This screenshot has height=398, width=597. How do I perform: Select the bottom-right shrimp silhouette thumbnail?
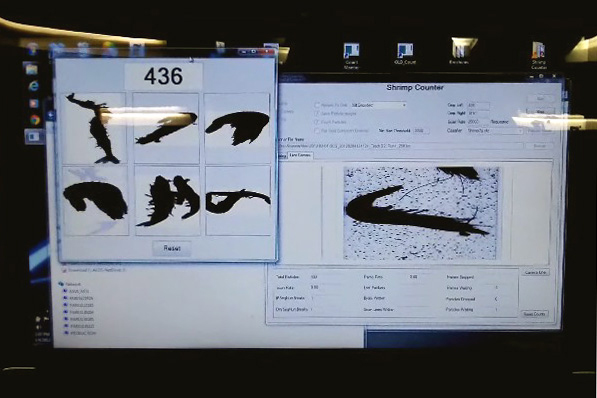[x=239, y=200]
